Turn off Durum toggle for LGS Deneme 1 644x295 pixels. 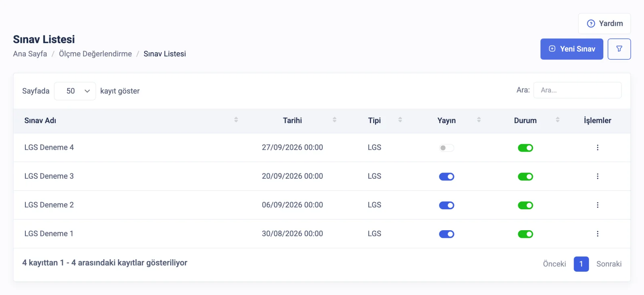point(525,234)
